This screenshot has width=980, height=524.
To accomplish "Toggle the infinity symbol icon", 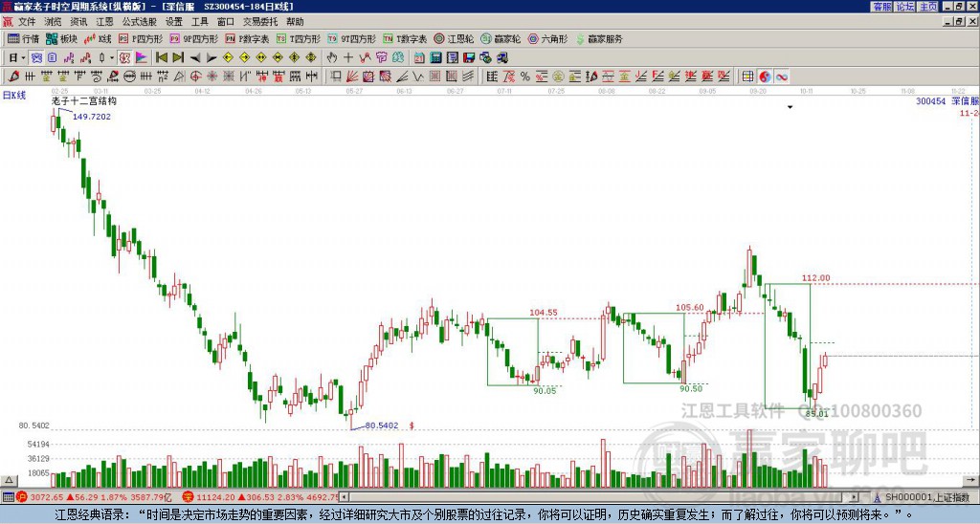I will click(781, 76).
